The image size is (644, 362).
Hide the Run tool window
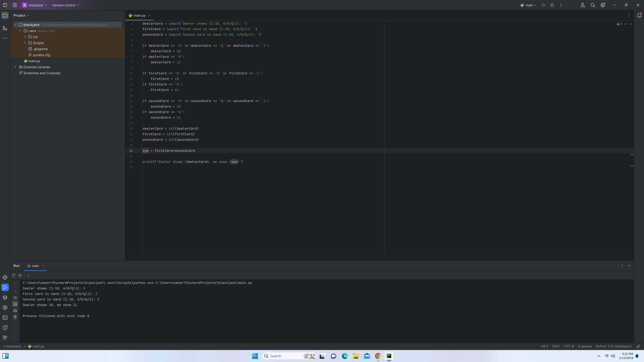click(629, 266)
